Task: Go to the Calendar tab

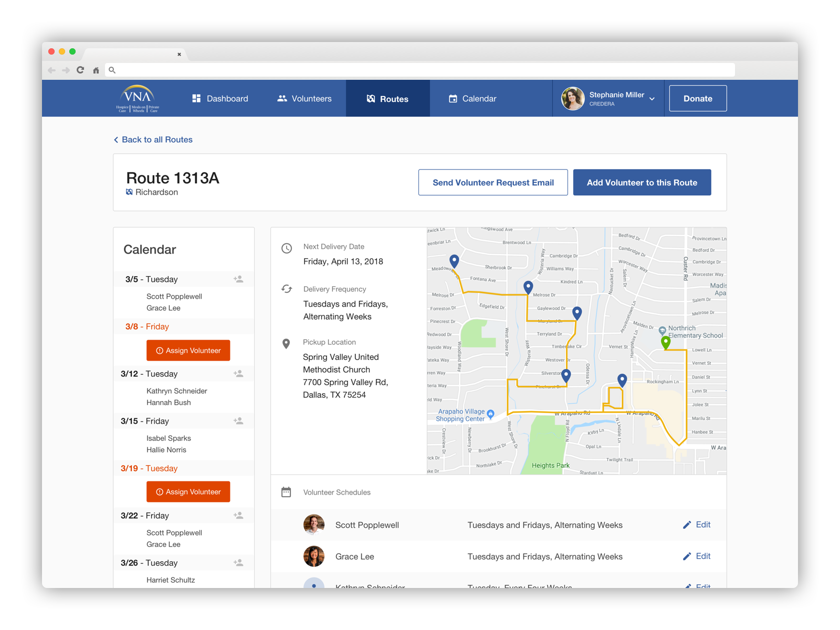Action: (x=472, y=99)
